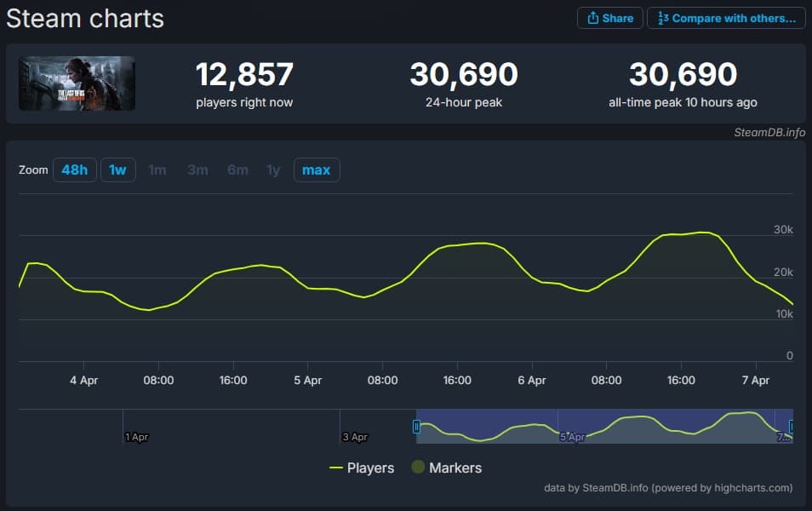The height and width of the screenshot is (511, 812).
Task: Click the data by SteamDB.info credit text
Action: (x=668, y=488)
